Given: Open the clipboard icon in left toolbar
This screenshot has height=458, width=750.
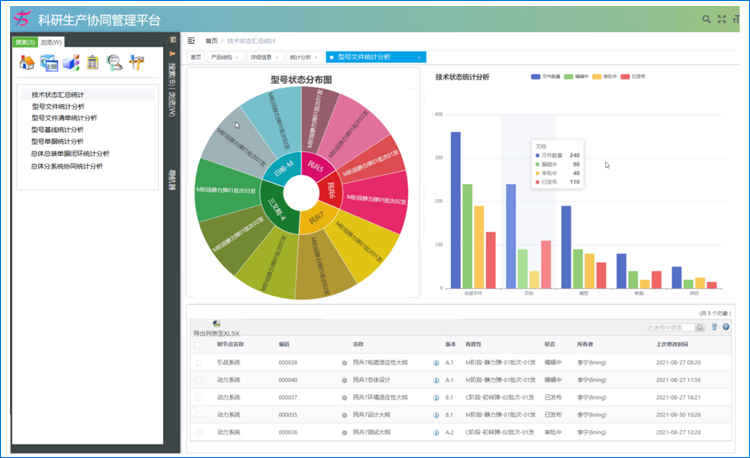Looking at the screenshot, I should click(x=92, y=62).
